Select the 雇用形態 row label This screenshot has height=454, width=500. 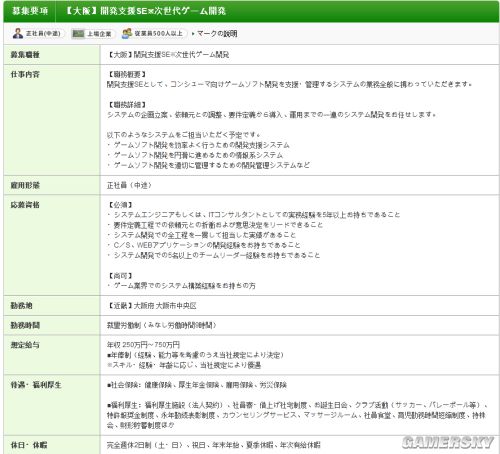tap(25, 185)
